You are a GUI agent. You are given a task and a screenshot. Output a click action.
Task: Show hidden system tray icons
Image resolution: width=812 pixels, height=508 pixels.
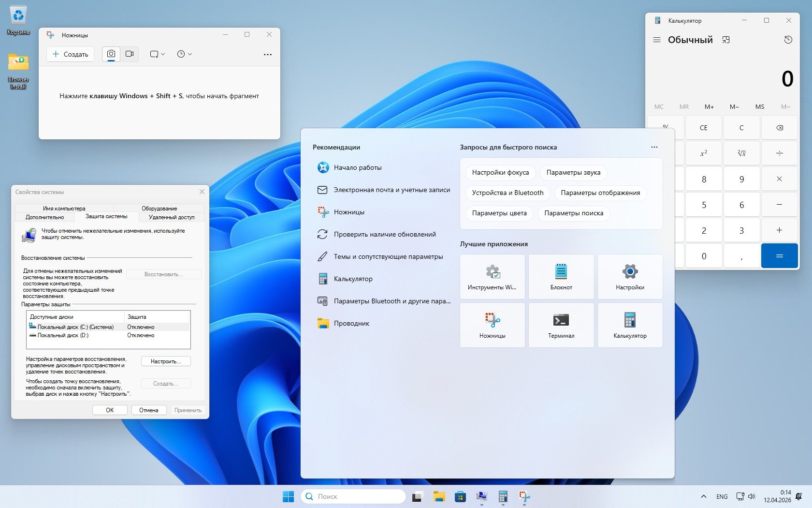pyautogui.click(x=703, y=496)
